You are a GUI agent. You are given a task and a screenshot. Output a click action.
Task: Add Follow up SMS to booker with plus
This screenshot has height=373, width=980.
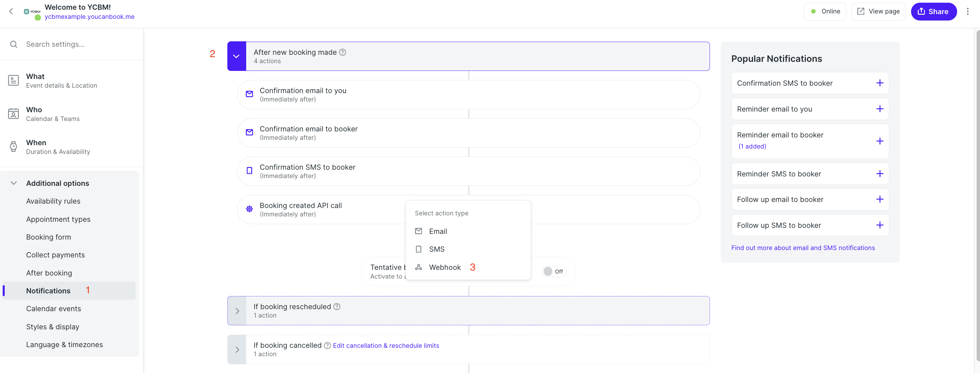[x=879, y=225]
